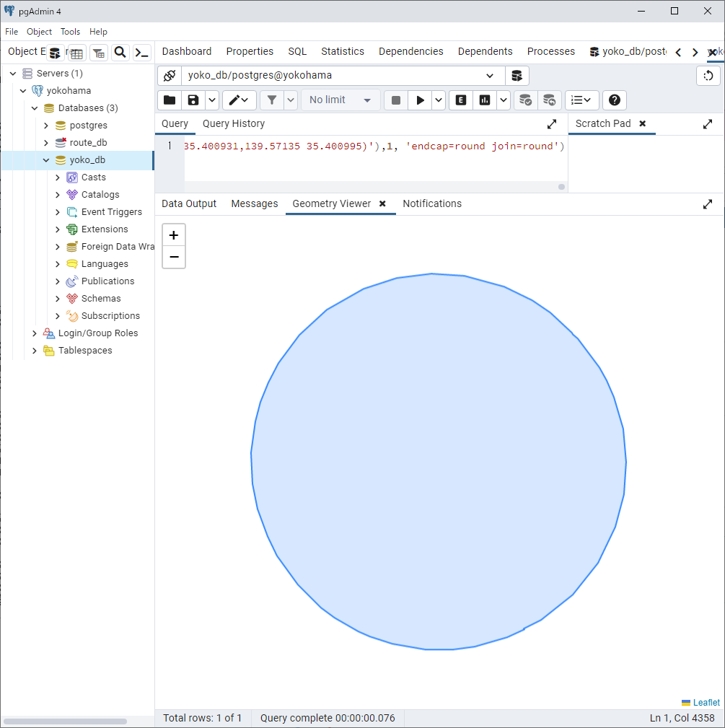725x728 pixels.
Task: Click the Execute query play button
Action: pyautogui.click(x=420, y=100)
